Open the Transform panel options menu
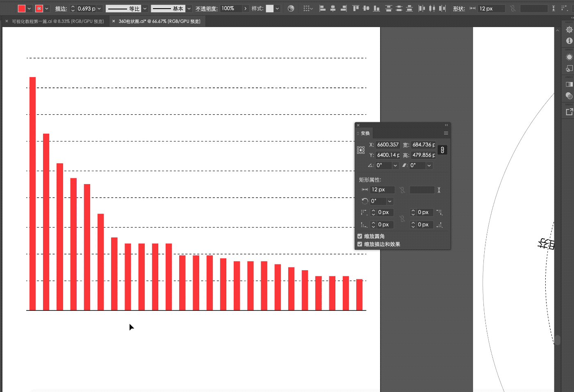The height and width of the screenshot is (392, 574). point(446,133)
